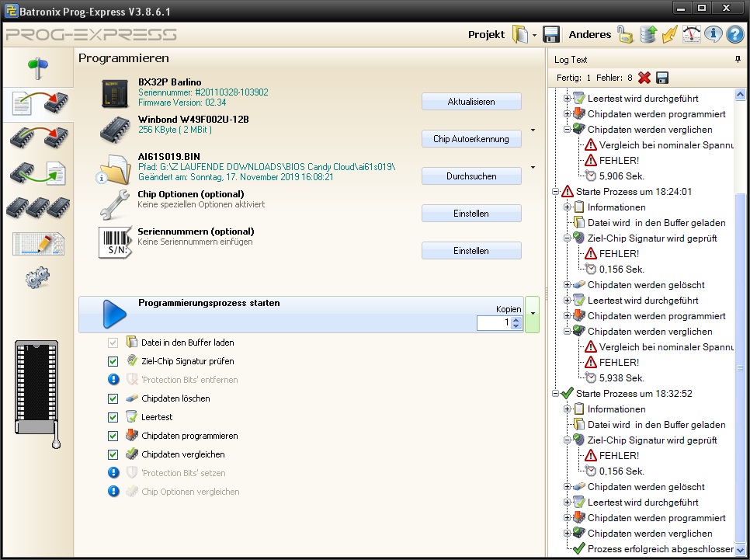Image resolution: width=750 pixels, height=560 pixels.
Task: Open the help question mark icon
Action: (735, 34)
